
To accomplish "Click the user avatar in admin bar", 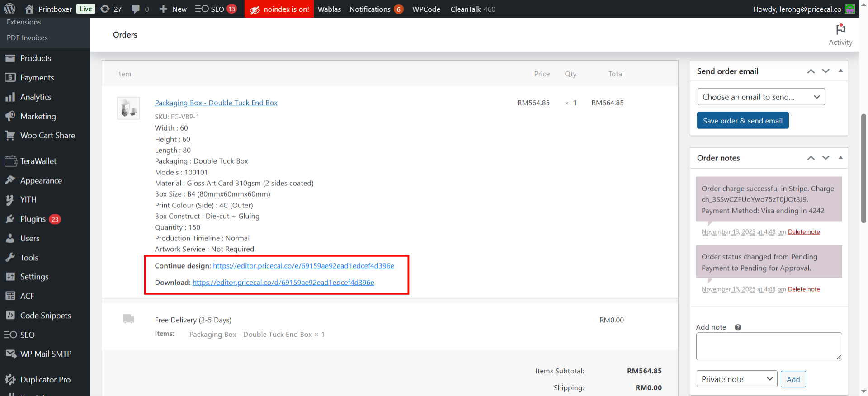I will 850,9.
